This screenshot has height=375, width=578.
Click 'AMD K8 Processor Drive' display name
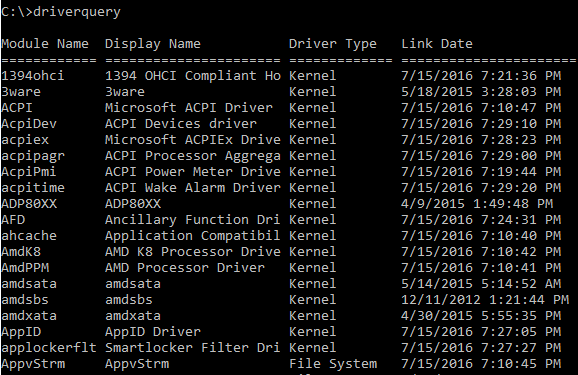point(193,252)
